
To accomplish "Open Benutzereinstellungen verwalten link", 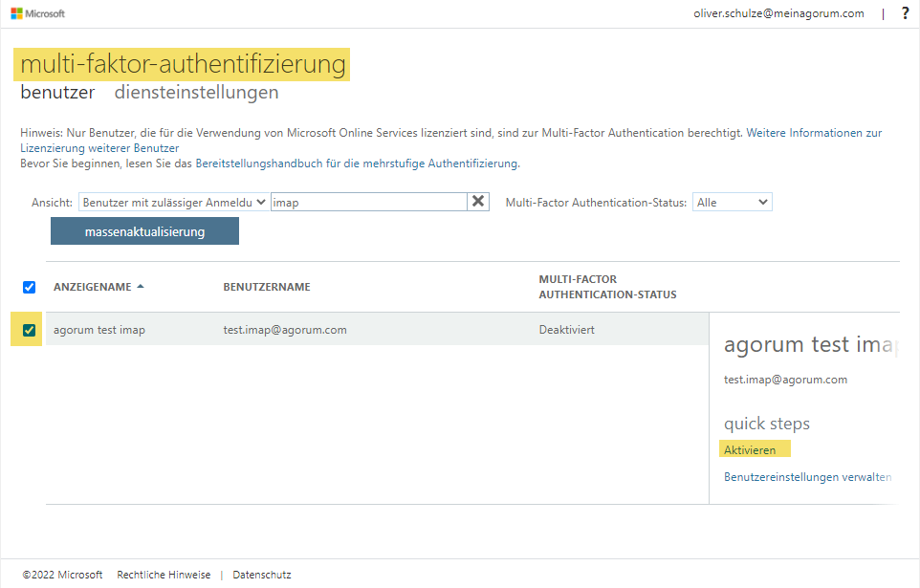I will (808, 477).
